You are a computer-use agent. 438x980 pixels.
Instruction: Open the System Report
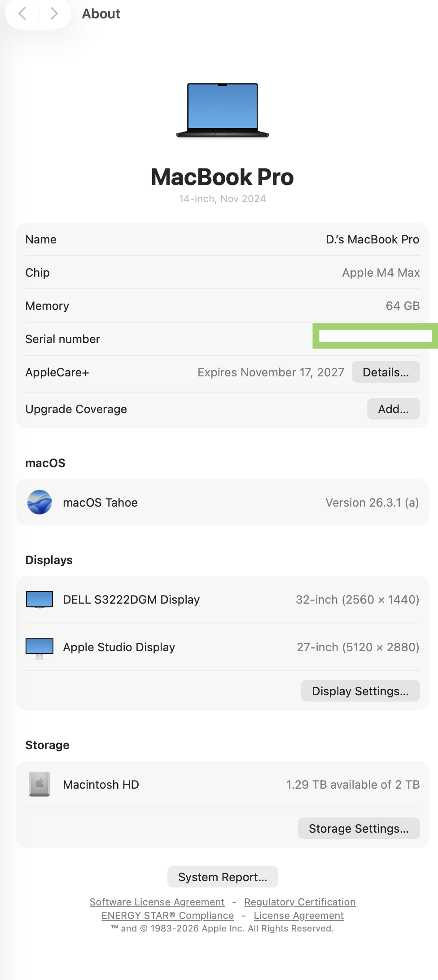(223, 877)
